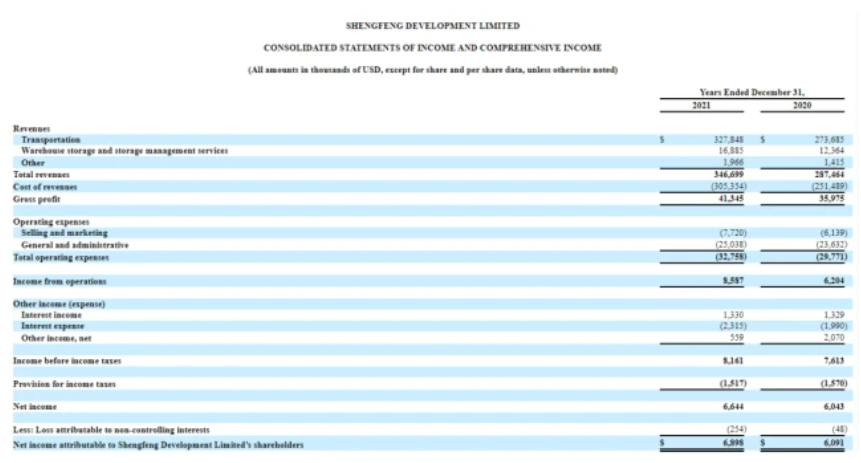The image size is (861, 463).
Task: Select Total revenues 2020 value 287,464
Action: 829,175
